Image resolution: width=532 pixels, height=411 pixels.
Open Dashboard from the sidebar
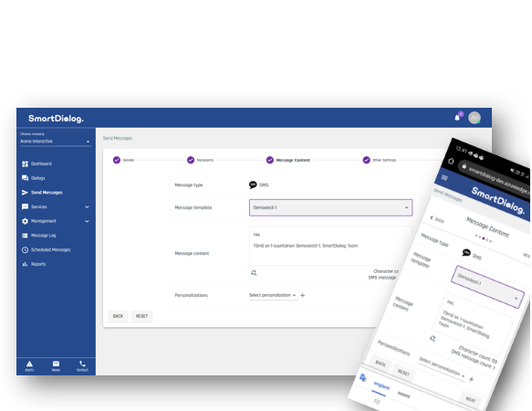click(x=37, y=163)
